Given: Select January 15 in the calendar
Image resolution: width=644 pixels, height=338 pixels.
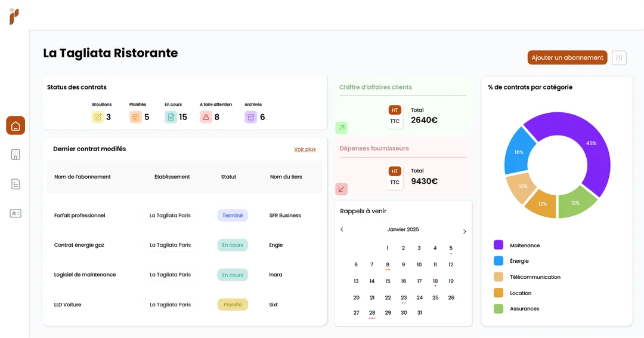Looking at the screenshot, I should click(x=388, y=281).
